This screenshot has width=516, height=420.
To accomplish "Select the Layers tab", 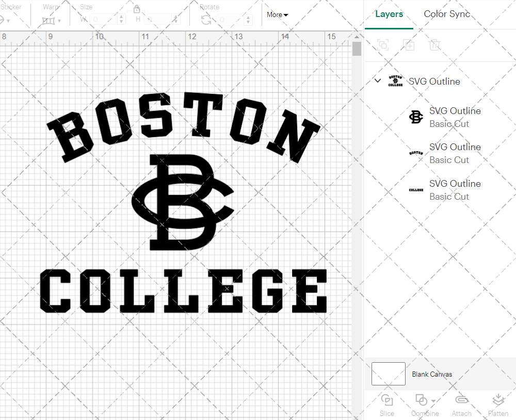I will (389, 14).
